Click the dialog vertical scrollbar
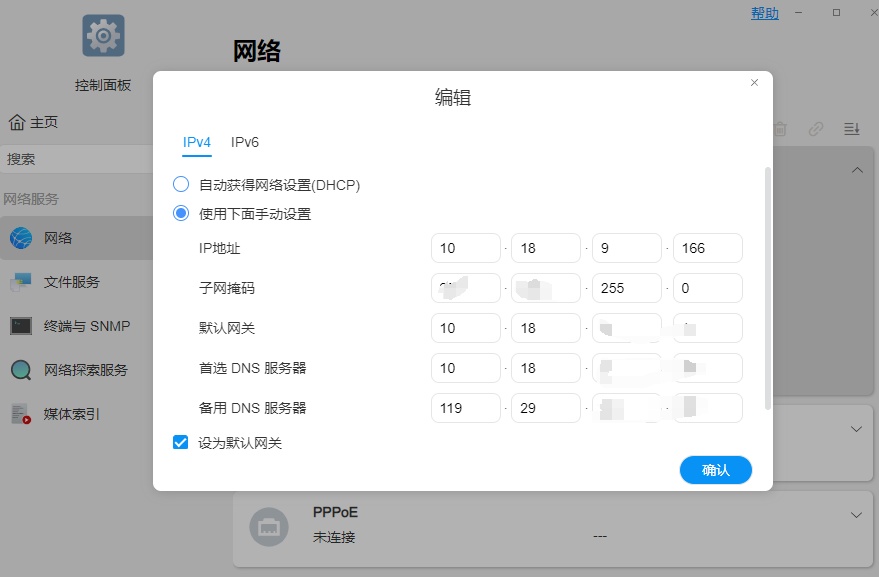Viewport: 879px width, 577px height. [x=768, y=288]
